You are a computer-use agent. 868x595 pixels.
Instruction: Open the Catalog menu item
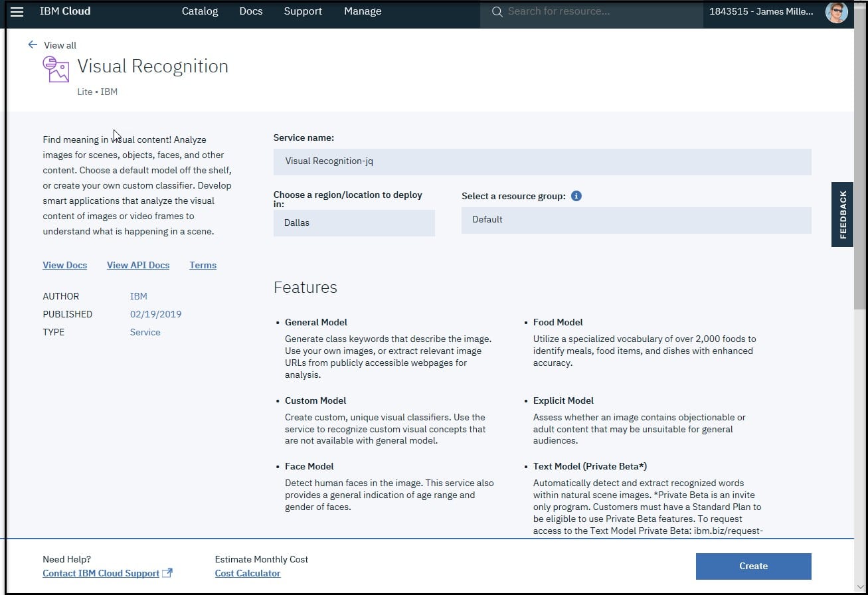(x=200, y=11)
